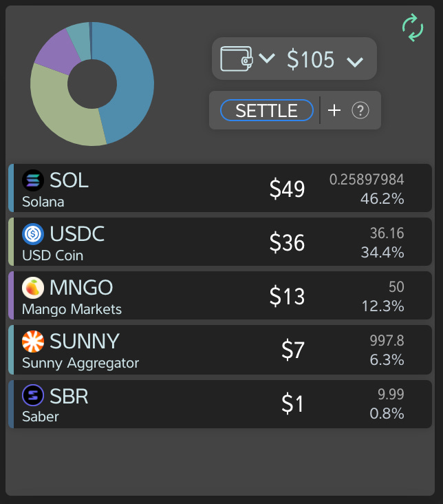Screen dimensions: 443x504
Task: Select the green USDC slice of donut chart
Action: click(x=64, y=112)
